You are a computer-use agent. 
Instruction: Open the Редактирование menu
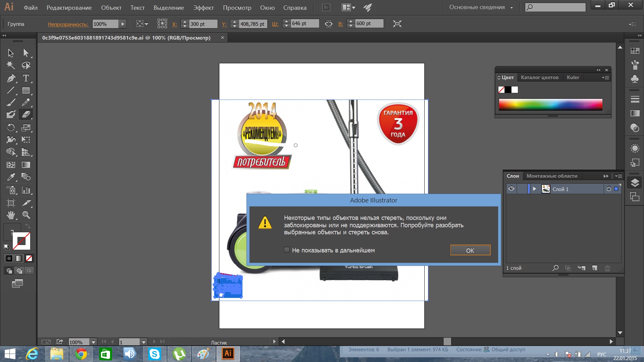(68, 7)
